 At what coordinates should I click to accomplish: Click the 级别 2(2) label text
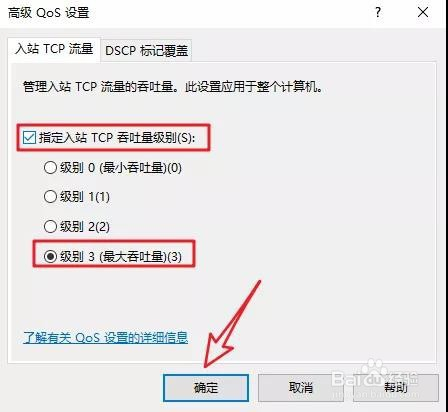tap(85, 227)
